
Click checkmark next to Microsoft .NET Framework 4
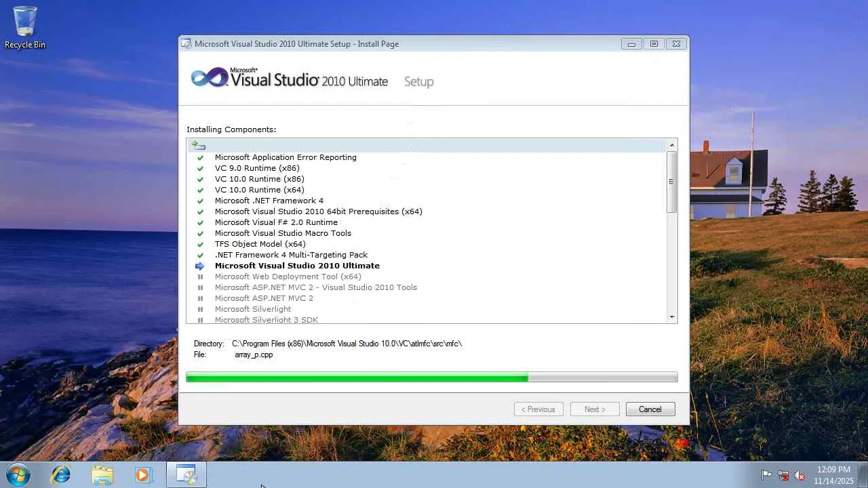pos(200,201)
